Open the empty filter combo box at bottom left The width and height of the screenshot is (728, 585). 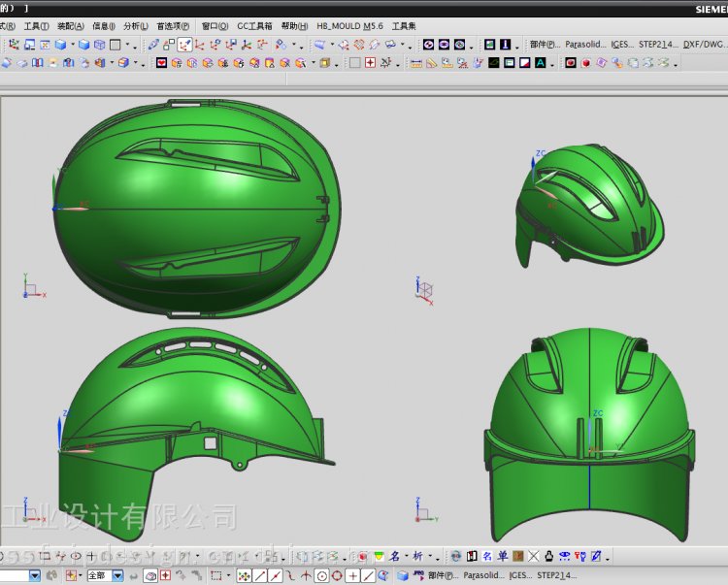point(35,575)
